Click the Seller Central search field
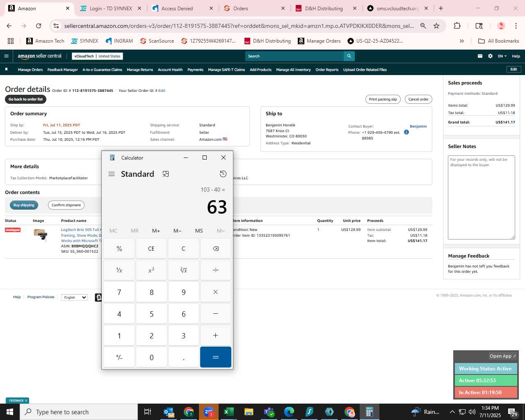 pyautogui.click(x=294, y=56)
